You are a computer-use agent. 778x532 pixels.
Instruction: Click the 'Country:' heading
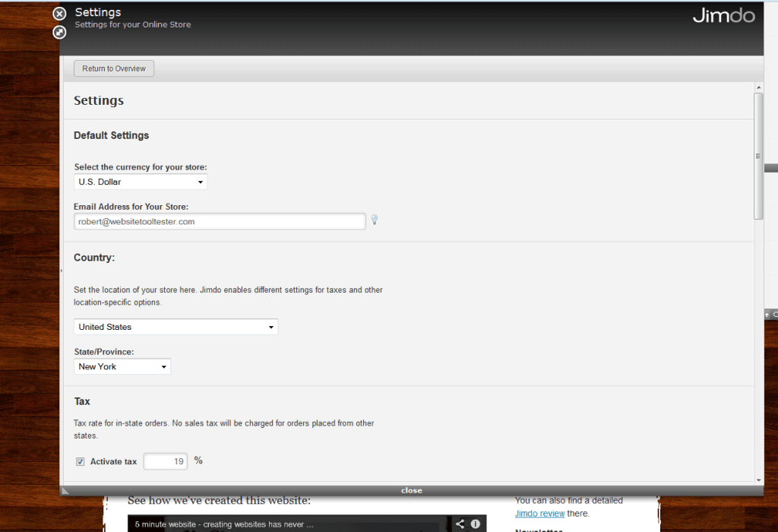pyautogui.click(x=94, y=258)
